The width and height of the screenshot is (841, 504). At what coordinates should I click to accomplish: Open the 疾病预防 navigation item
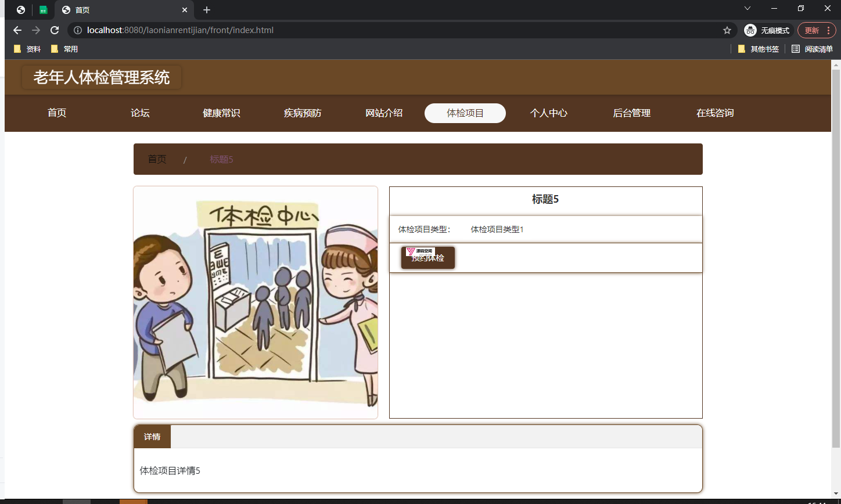tap(303, 113)
